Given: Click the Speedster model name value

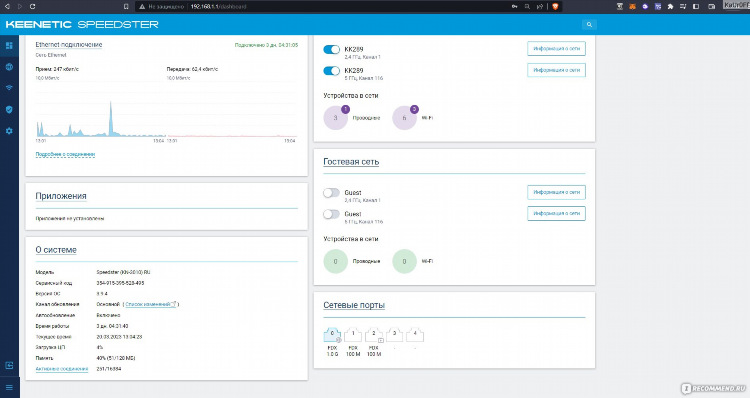Looking at the screenshot, I should pyautogui.click(x=123, y=272).
